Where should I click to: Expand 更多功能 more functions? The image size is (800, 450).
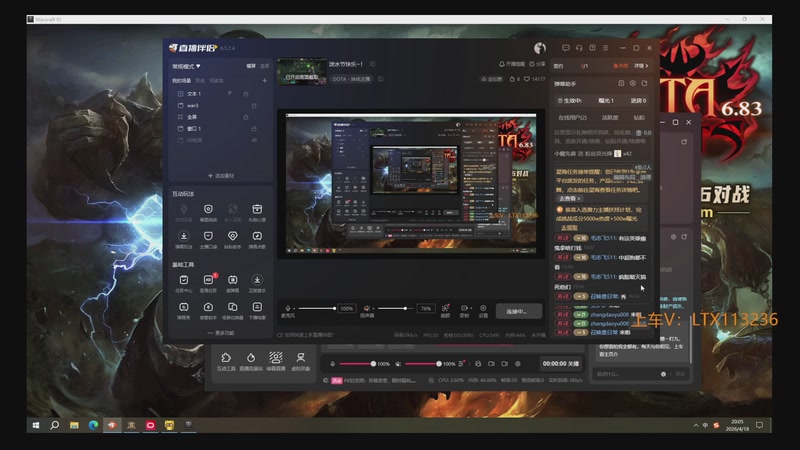click(221, 333)
